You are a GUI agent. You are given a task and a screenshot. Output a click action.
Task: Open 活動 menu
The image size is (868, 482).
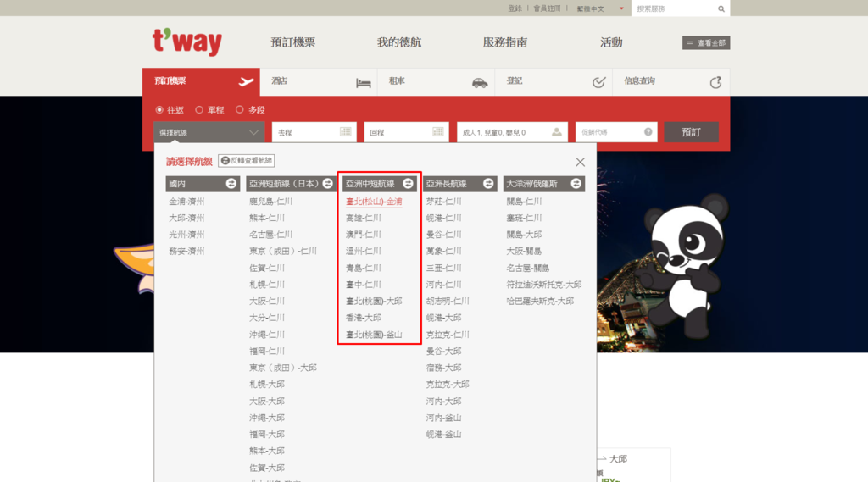(611, 42)
